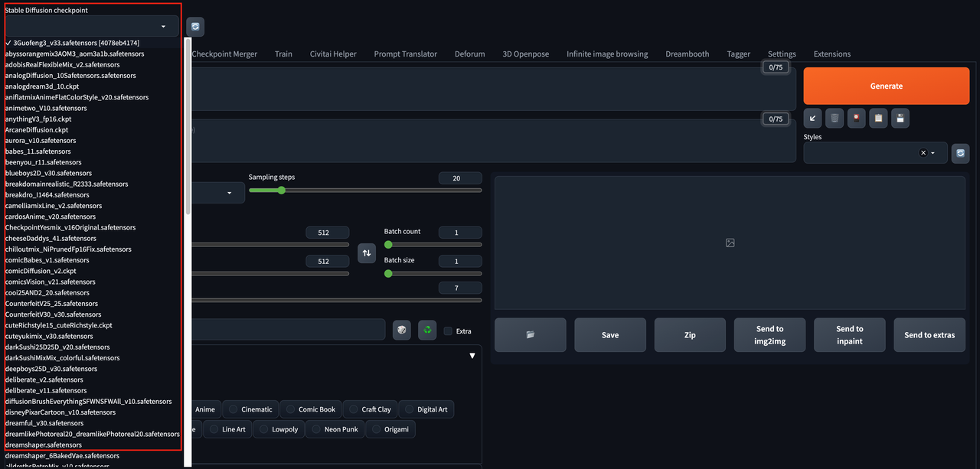Viewport: 980px width, 469px height.
Task: Click the Sampling steps value field showing 20
Action: point(460,178)
